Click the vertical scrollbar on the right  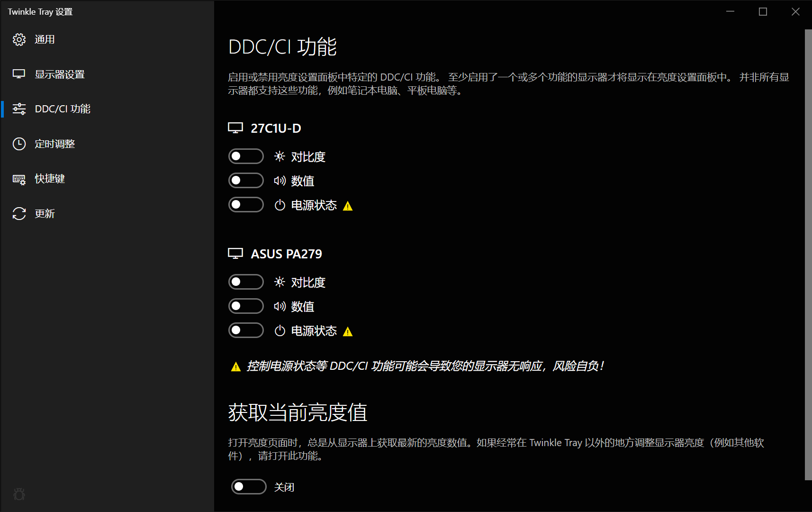pos(808,255)
